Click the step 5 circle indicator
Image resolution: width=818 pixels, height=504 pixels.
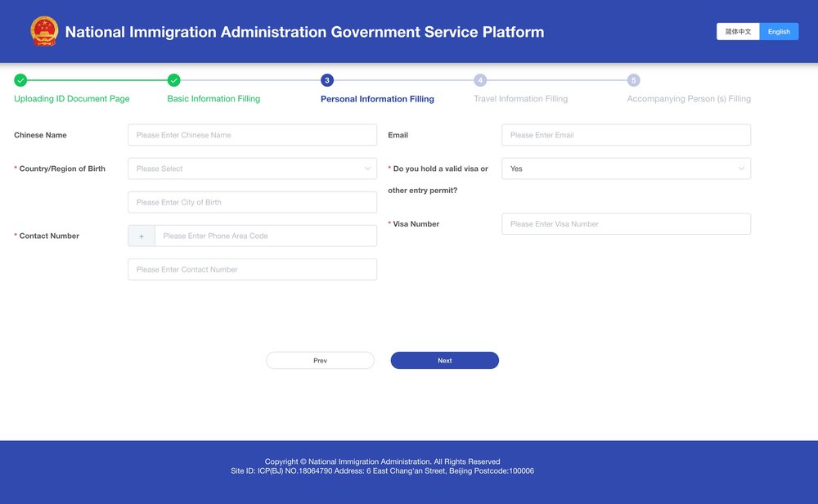point(634,80)
